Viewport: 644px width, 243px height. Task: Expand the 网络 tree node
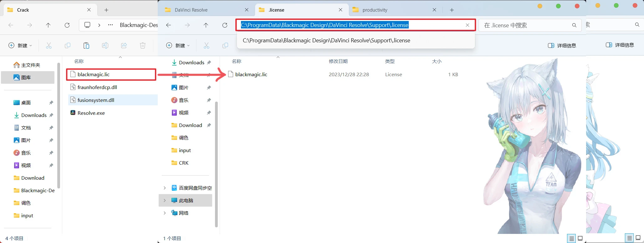[165, 213]
